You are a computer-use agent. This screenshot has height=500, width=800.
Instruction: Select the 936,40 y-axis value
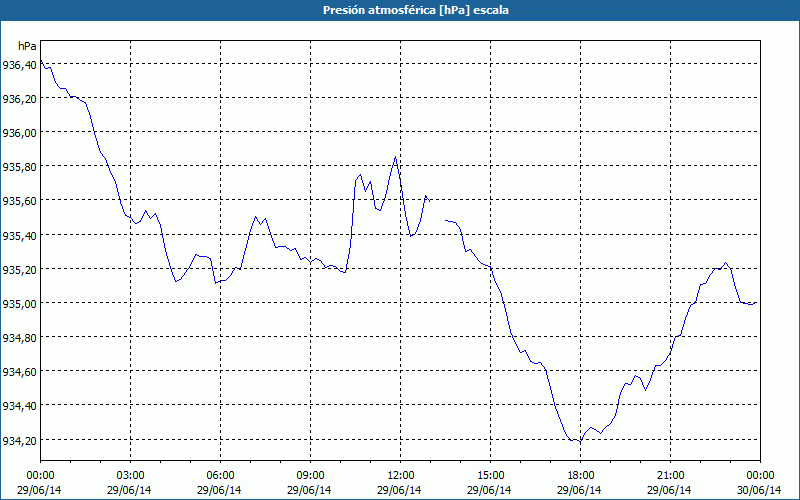tap(19, 65)
